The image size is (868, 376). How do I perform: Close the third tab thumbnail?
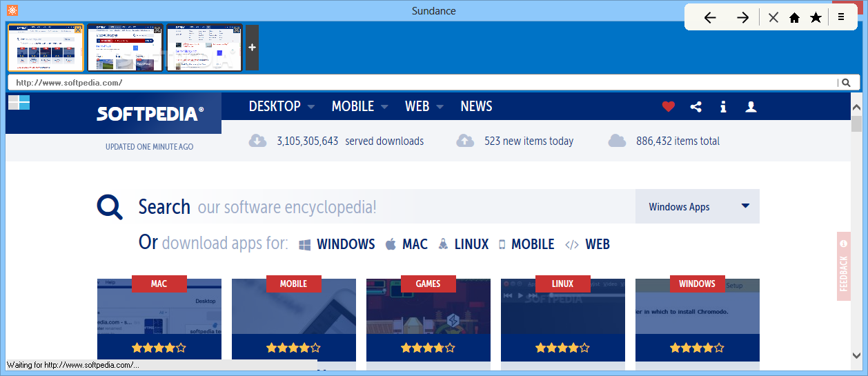pyautogui.click(x=237, y=30)
